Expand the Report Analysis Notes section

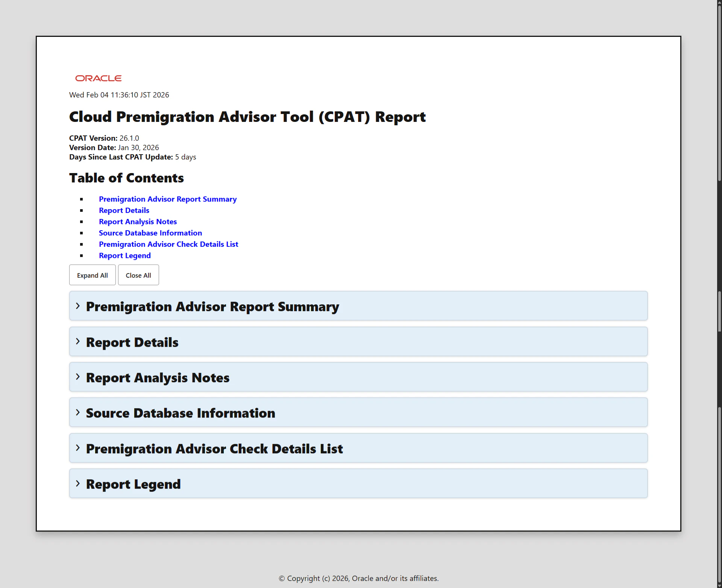pos(358,377)
